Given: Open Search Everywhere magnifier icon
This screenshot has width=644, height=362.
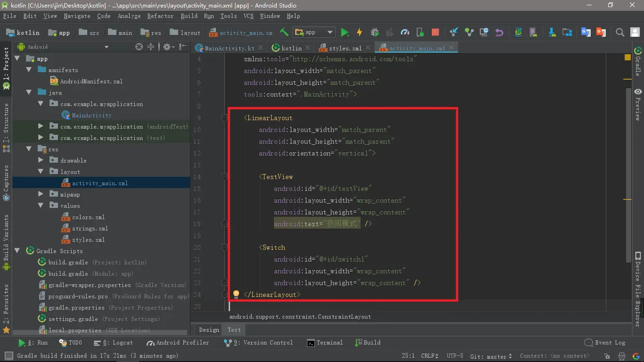Looking at the screenshot, I should point(620,32).
